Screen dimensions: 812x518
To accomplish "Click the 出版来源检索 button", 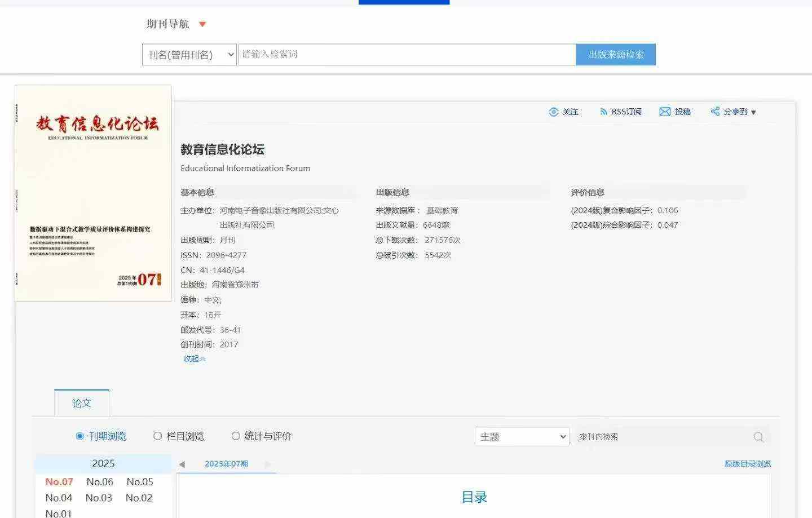I will (x=615, y=55).
